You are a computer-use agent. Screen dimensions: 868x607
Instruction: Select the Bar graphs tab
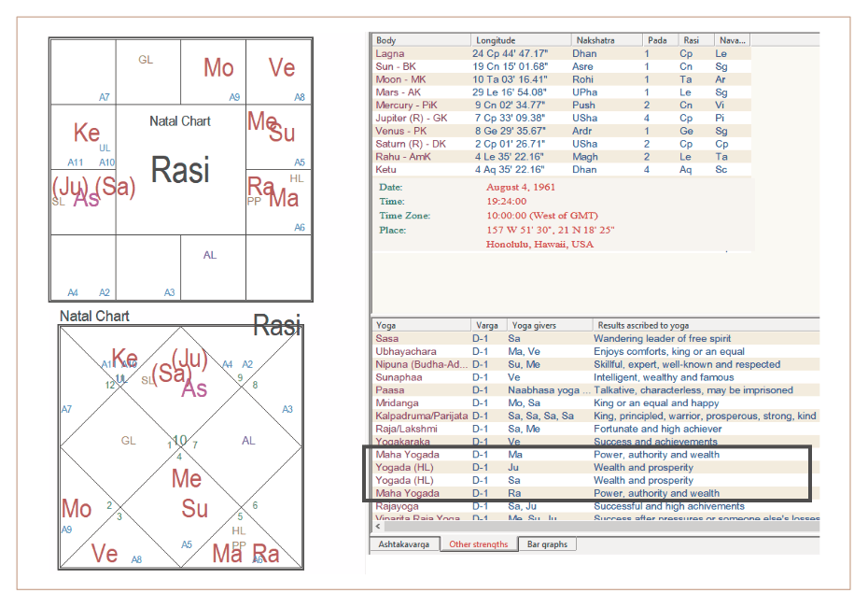click(x=546, y=543)
